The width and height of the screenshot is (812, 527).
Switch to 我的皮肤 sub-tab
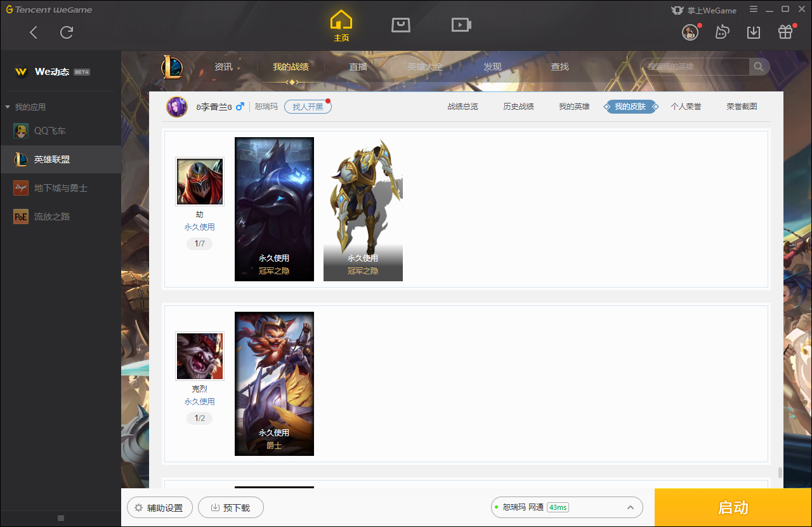coord(630,107)
